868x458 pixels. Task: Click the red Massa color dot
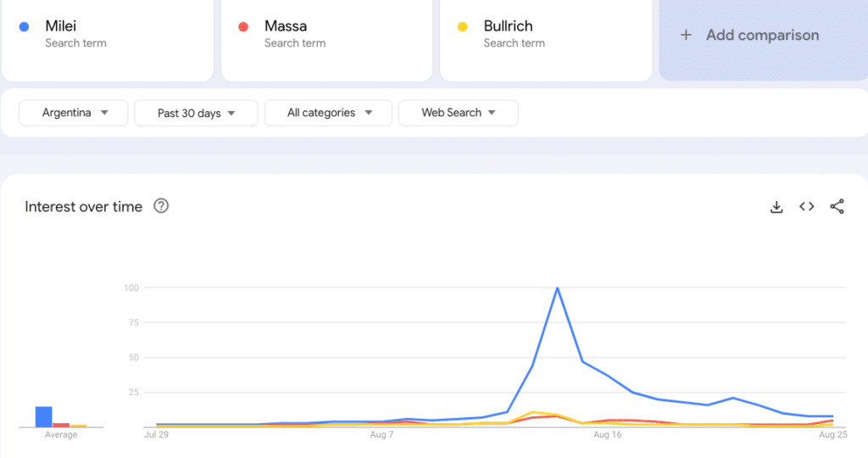(x=243, y=27)
